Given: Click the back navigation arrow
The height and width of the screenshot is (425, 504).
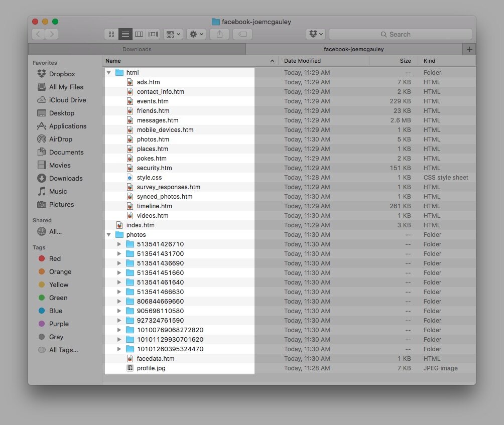Looking at the screenshot, I should (38, 34).
